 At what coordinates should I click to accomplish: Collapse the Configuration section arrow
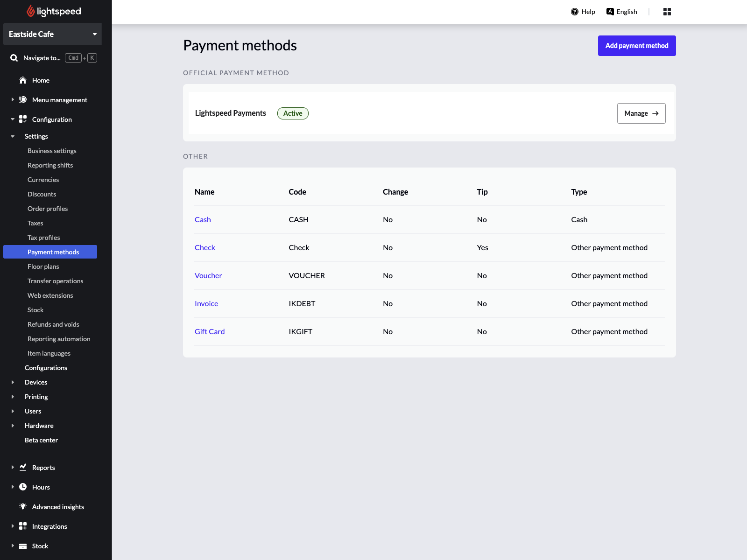tap(13, 119)
